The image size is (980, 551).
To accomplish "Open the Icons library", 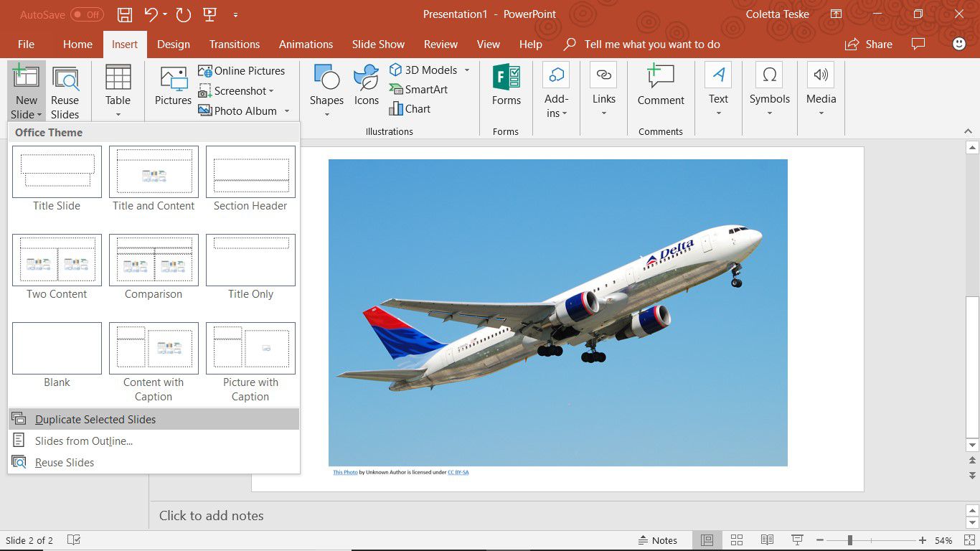I will point(366,86).
